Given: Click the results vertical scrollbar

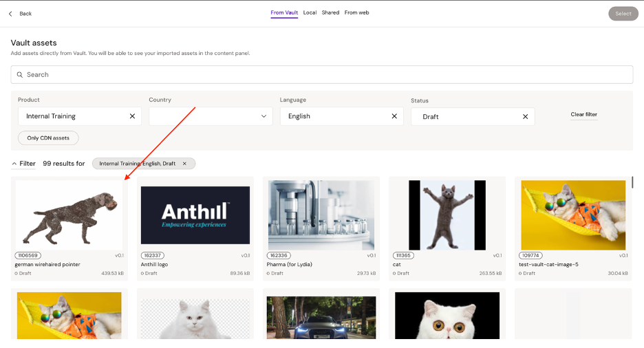Looking at the screenshot, I should [x=632, y=183].
